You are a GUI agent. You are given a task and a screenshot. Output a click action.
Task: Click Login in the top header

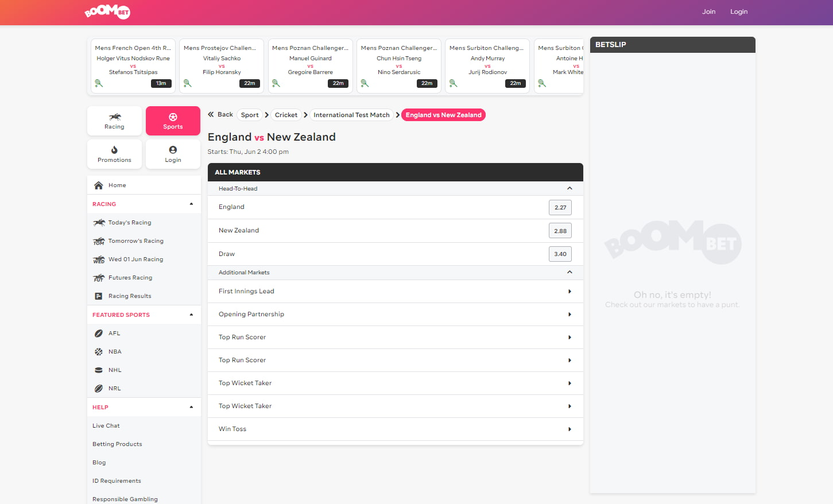(739, 11)
